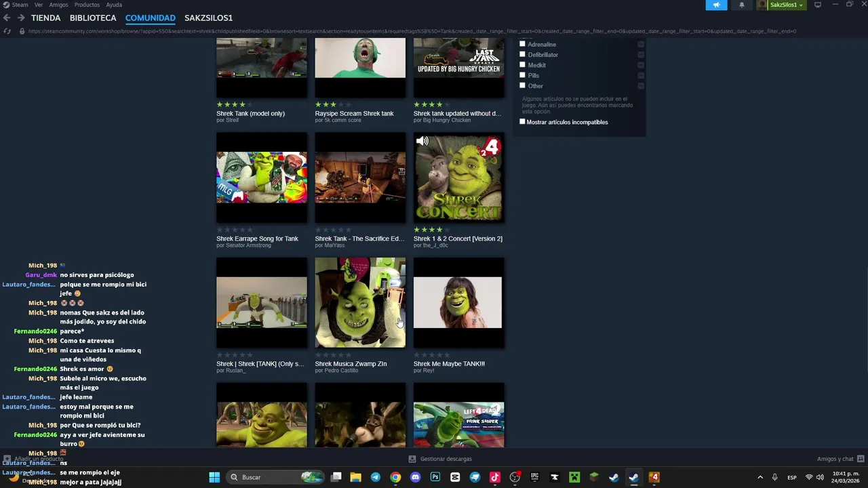Open the Left 4 Dead 2 taskbar icon
The image size is (868, 488).
point(654,477)
